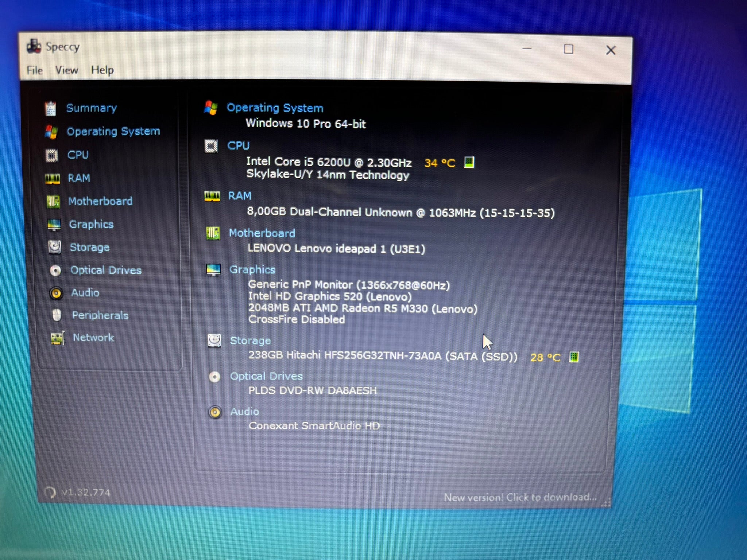Click the RAM heading link in summary
The width and height of the screenshot is (747, 560).
click(x=240, y=196)
